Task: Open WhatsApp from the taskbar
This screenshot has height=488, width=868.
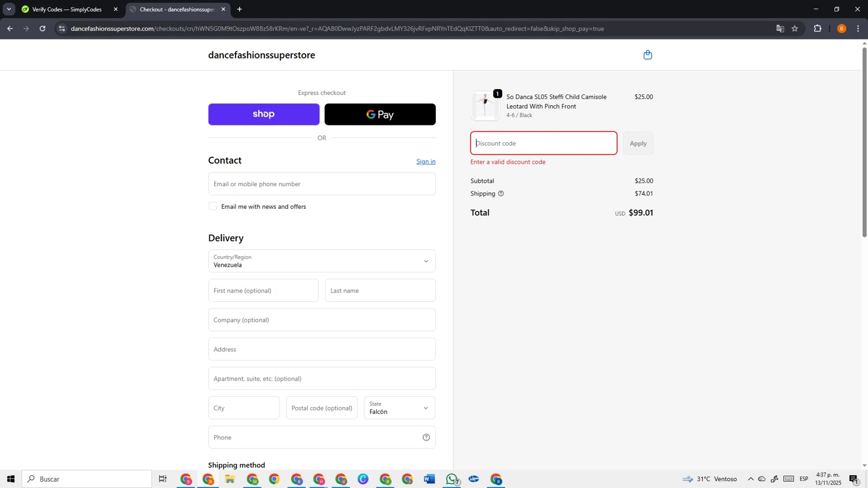Action: tap(452, 479)
